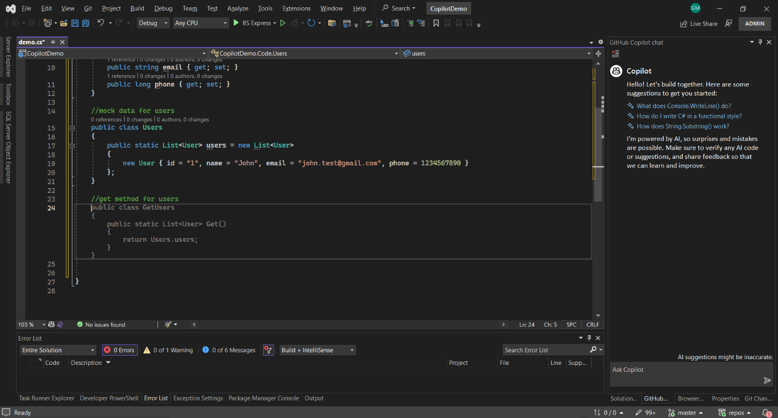778x418 pixels.
Task: Click the blue Restart/refresh icon
Action: click(311, 23)
